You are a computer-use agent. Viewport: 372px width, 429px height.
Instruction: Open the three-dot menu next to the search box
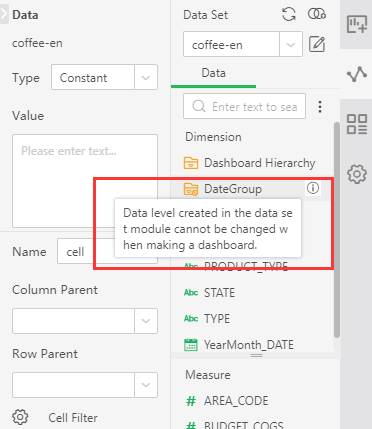coord(320,107)
